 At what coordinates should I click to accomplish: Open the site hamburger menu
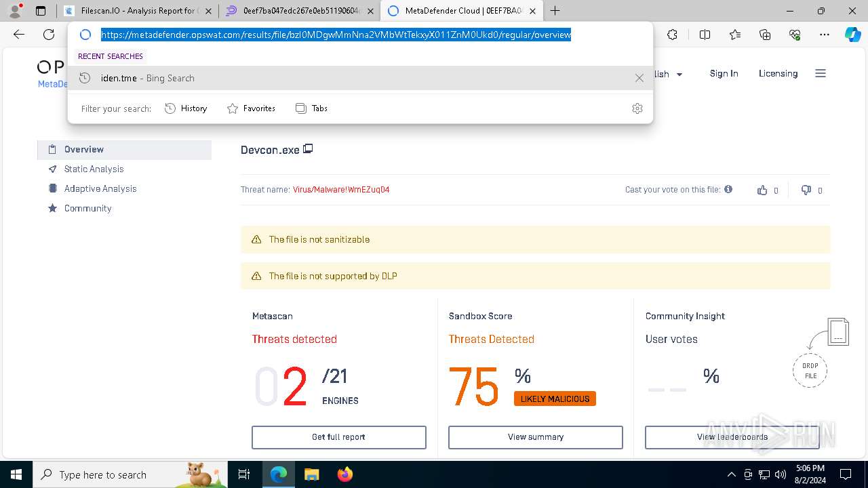click(821, 73)
